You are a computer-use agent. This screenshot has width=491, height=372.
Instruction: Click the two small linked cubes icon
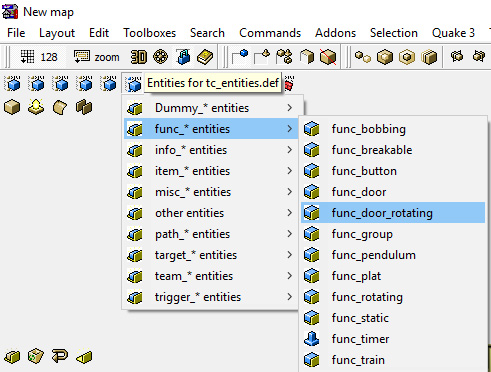point(363,57)
